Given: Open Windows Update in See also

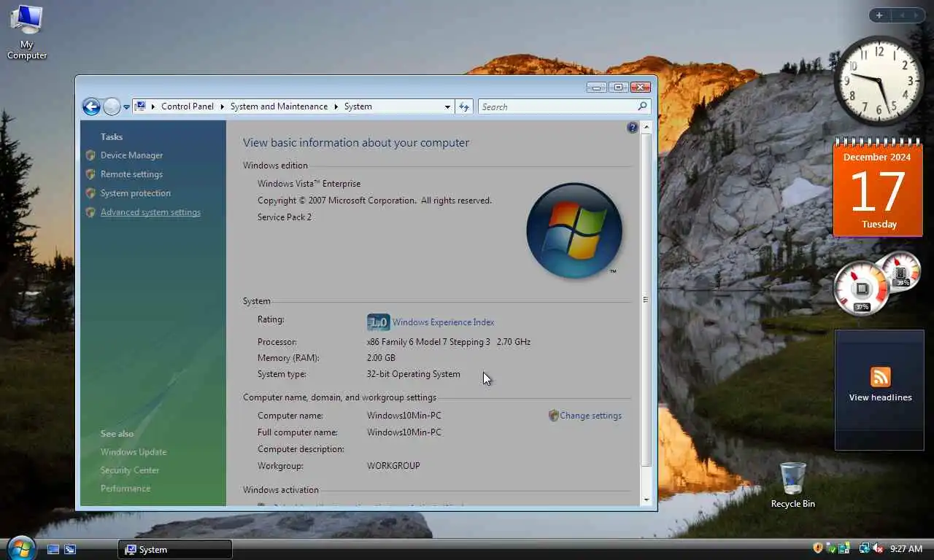Looking at the screenshot, I should click(134, 452).
